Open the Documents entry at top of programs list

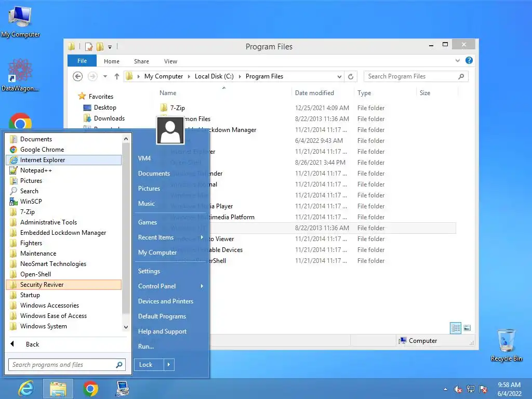point(64,139)
